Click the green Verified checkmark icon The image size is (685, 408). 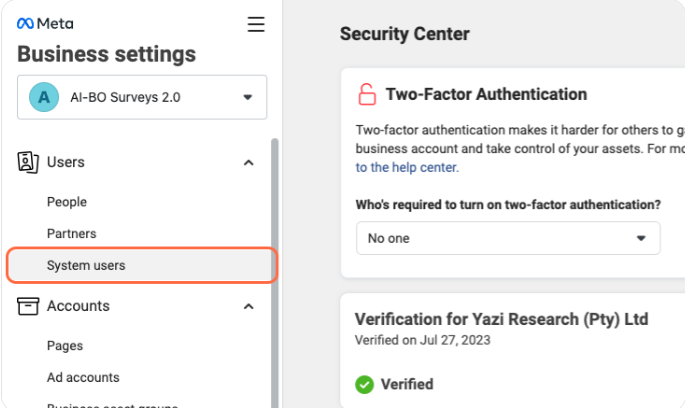[364, 384]
